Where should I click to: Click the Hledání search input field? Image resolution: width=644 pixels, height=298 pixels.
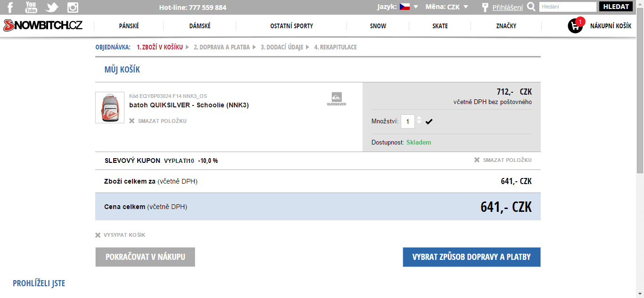click(x=568, y=7)
